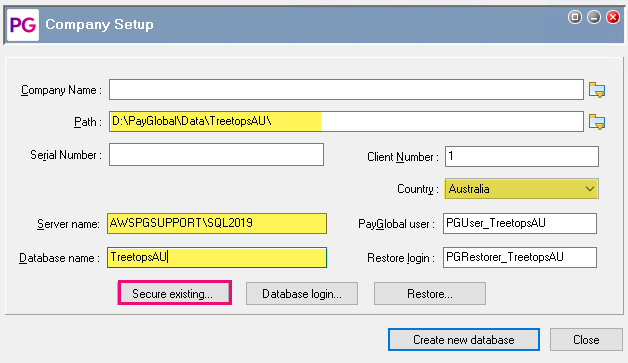Click into the Path field
Viewport: 628px width, 363px height.
click(x=346, y=121)
